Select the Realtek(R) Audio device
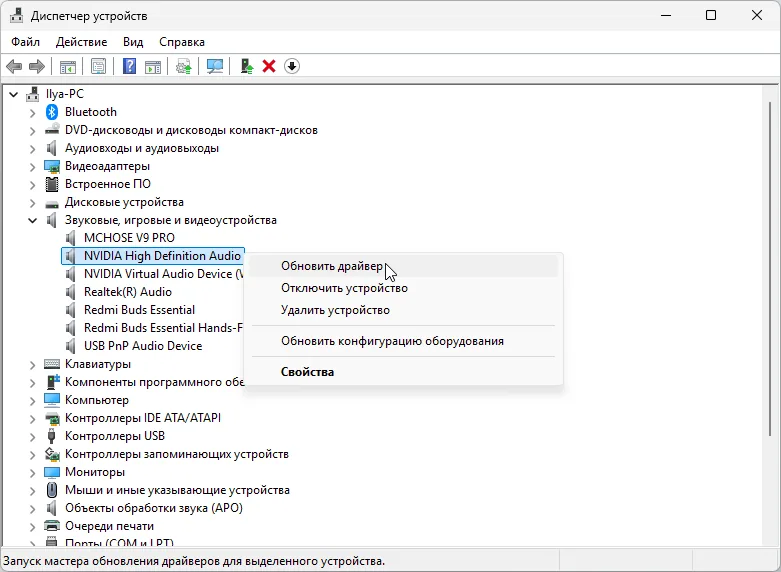The height and width of the screenshot is (572, 781). 128,291
